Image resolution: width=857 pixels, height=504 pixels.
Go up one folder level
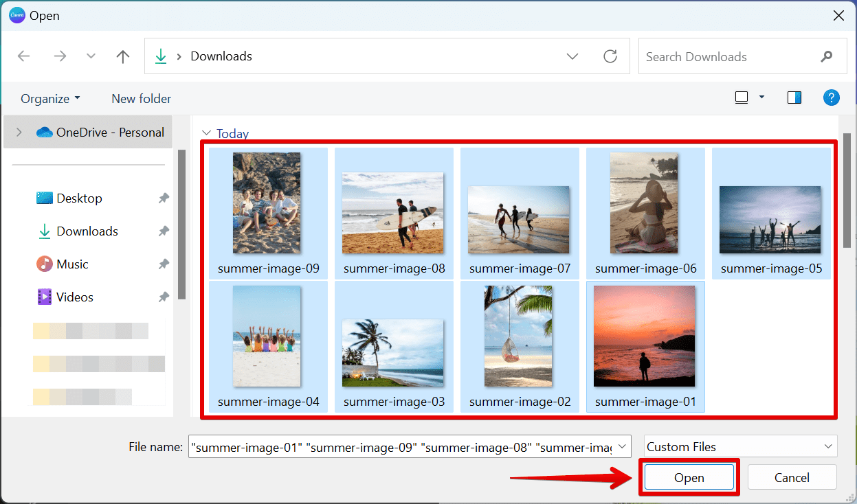[x=122, y=56]
